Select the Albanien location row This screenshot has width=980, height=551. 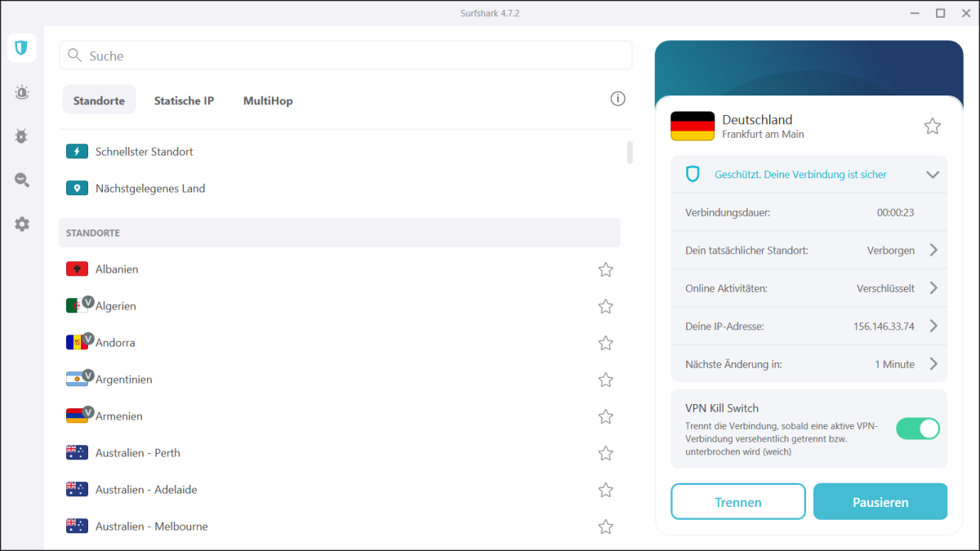coord(339,269)
